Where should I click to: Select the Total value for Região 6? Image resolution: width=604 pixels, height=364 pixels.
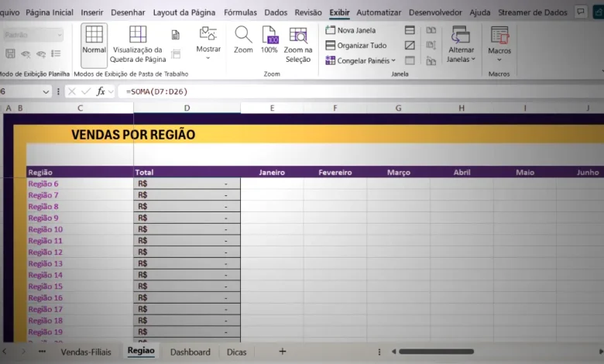click(x=187, y=184)
